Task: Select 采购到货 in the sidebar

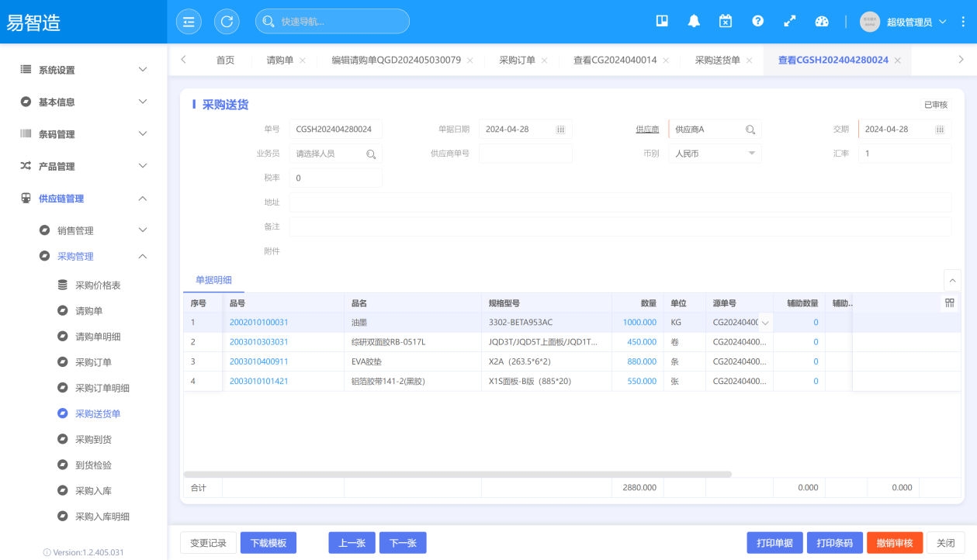Action: pos(93,440)
